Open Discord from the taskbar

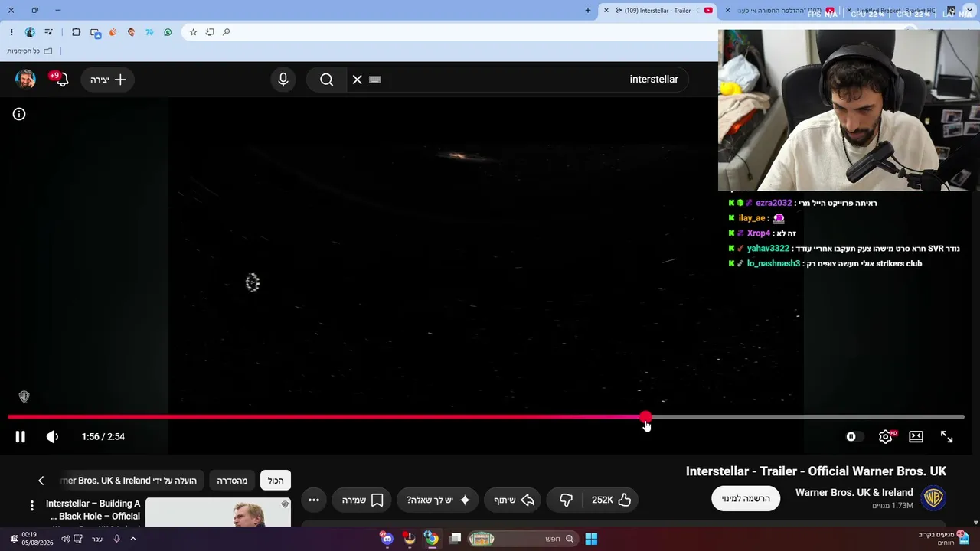click(387, 539)
